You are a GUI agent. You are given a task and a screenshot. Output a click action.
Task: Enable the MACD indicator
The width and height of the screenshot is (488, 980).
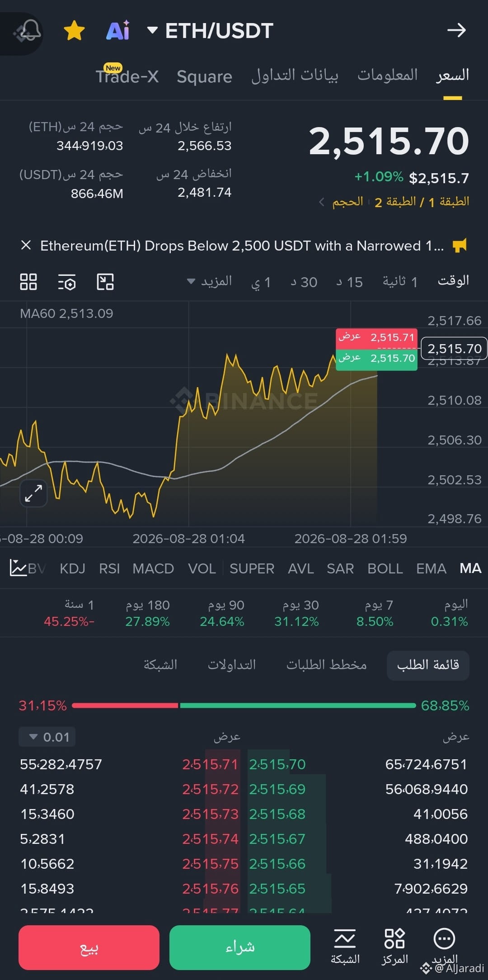tap(153, 568)
